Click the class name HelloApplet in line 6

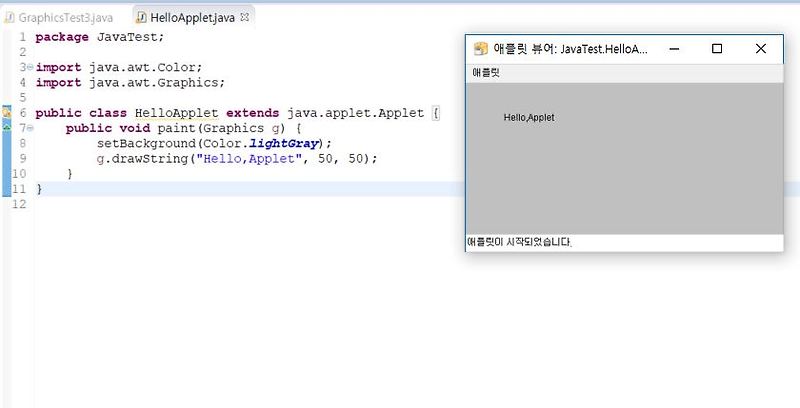point(177,113)
